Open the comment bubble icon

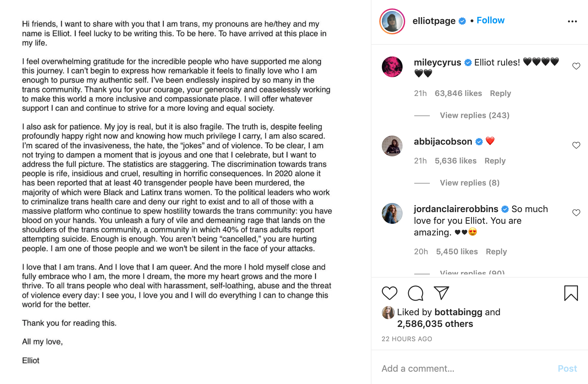[x=416, y=293]
